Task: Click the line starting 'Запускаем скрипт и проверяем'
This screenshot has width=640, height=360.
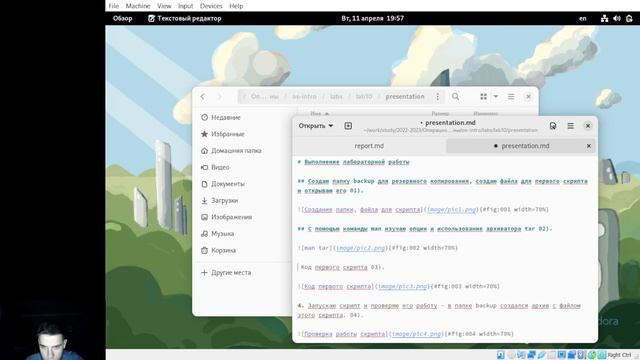Action: (439, 310)
